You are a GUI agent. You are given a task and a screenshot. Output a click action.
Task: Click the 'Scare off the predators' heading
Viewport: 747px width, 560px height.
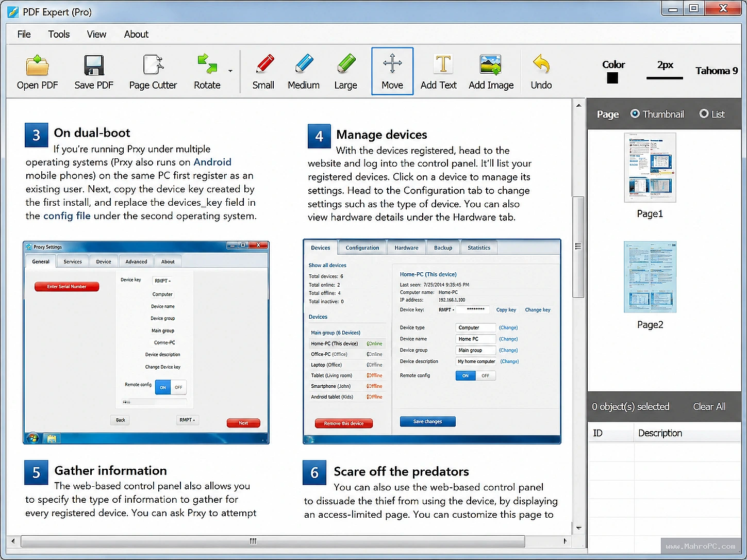coord(401,471)
